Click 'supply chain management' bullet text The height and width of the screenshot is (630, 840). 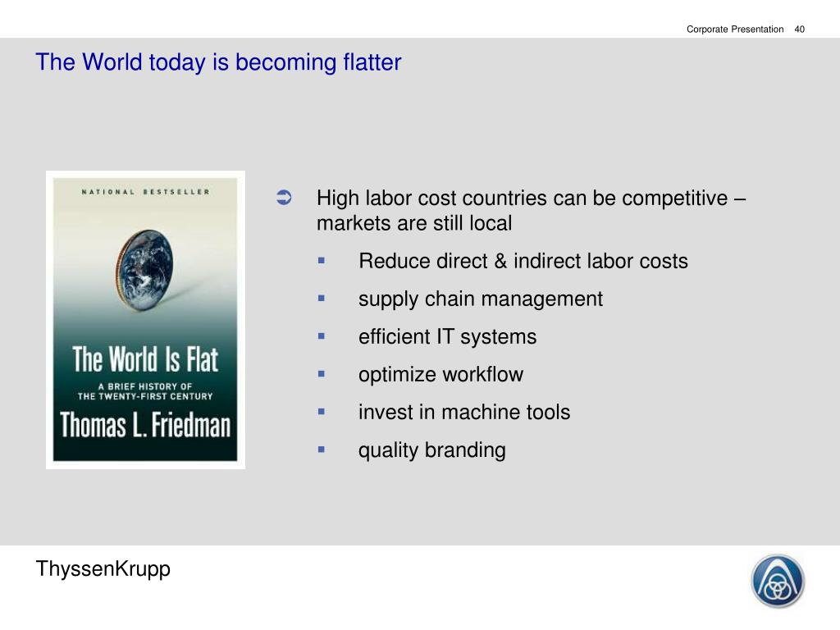[481, 299]
